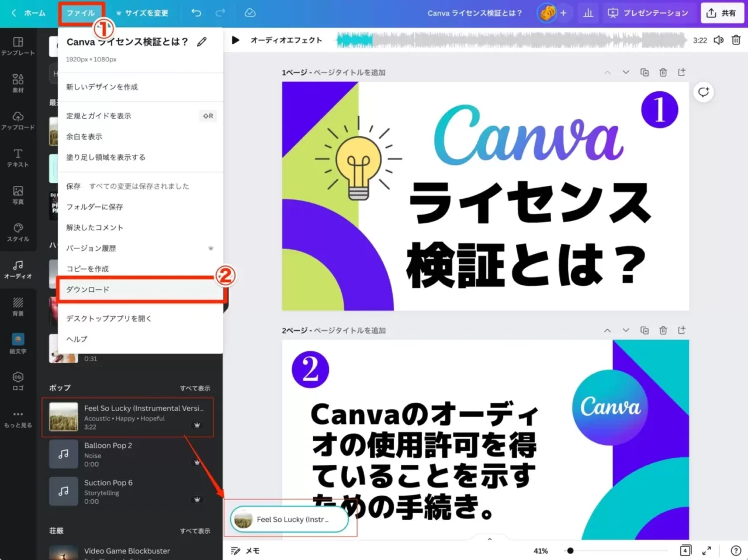This screenshot has width=748, height=560.
Task: Open the 絵文字 emoji panel
Action: (18, 344)
